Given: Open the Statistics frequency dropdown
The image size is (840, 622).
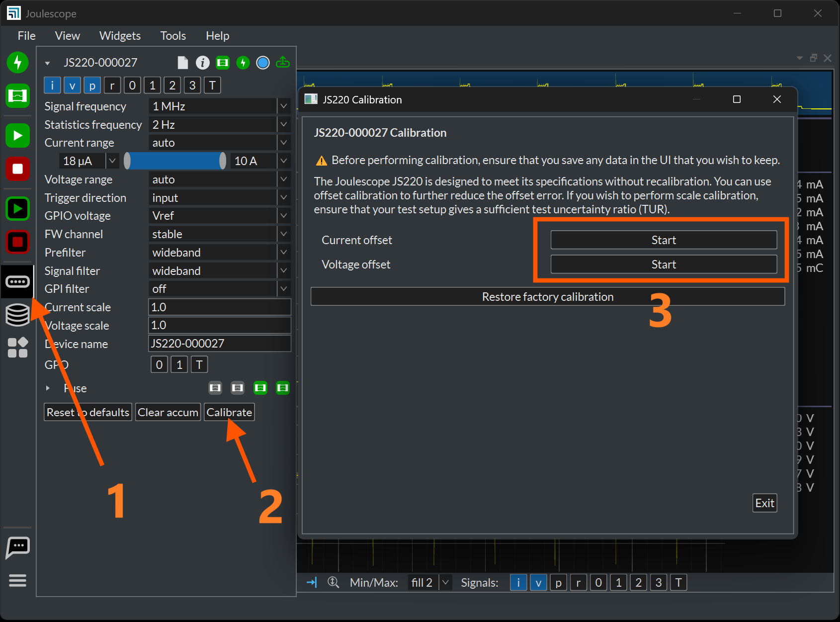Looking at the screenshot, I should tap(219, 125).
